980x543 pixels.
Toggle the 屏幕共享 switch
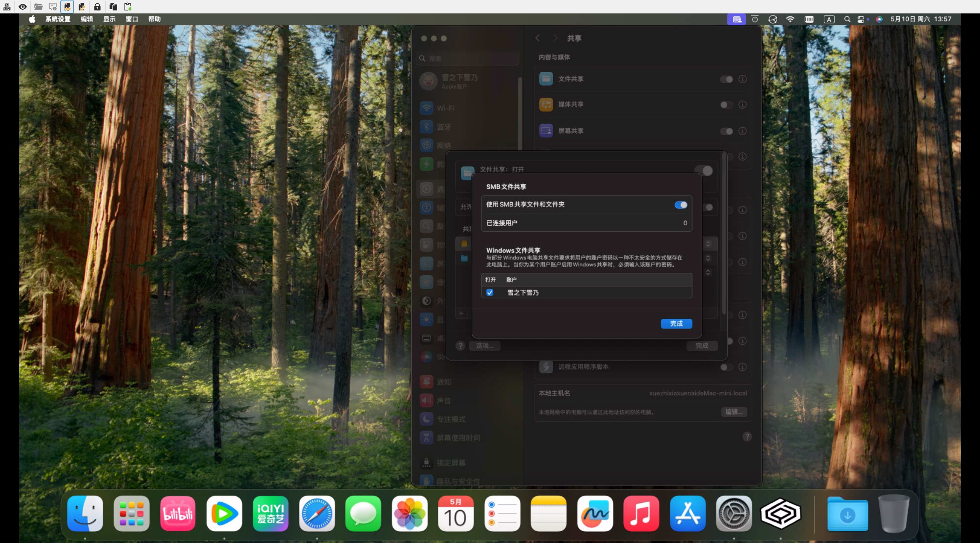tap(727, 131)
